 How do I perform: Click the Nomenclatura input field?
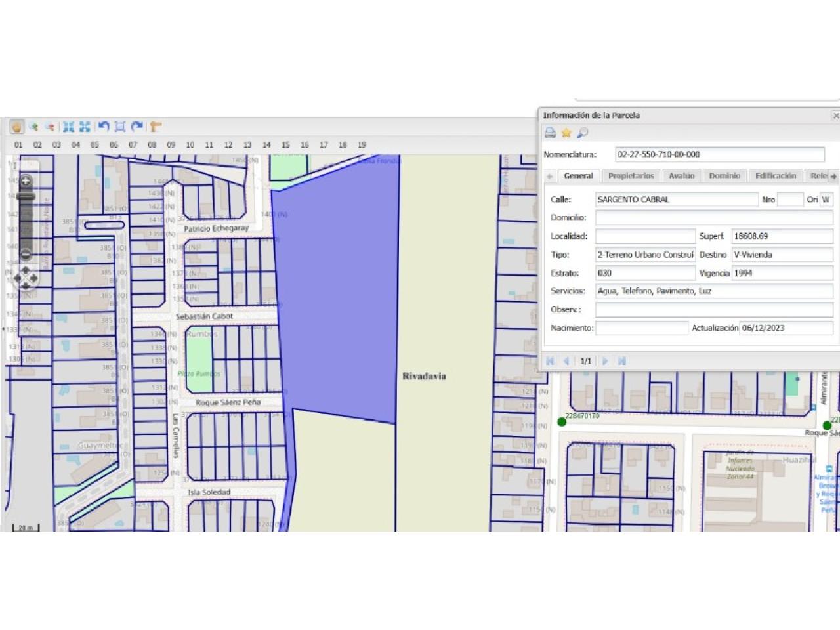tap(719, 155)
